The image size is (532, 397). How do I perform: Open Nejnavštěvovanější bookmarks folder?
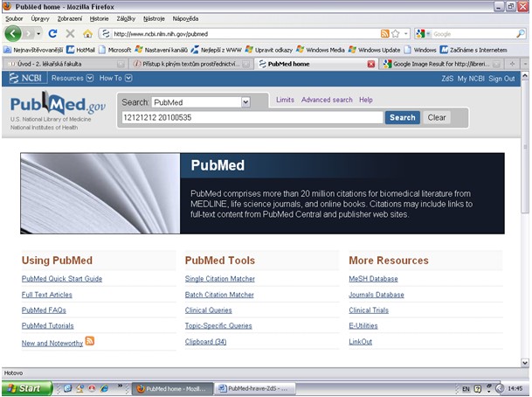[x=33, y=50]
